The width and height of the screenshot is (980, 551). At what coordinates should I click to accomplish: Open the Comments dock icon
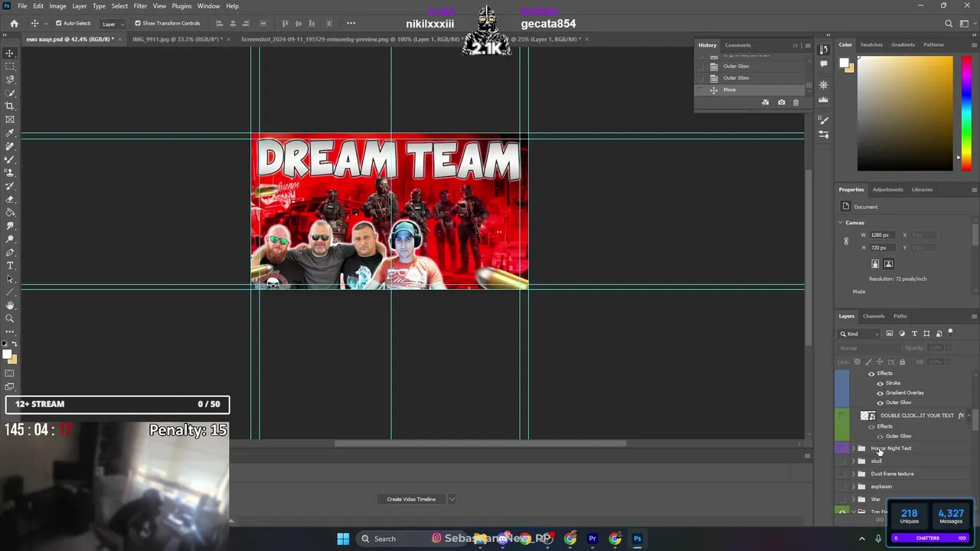coord(823,64)
